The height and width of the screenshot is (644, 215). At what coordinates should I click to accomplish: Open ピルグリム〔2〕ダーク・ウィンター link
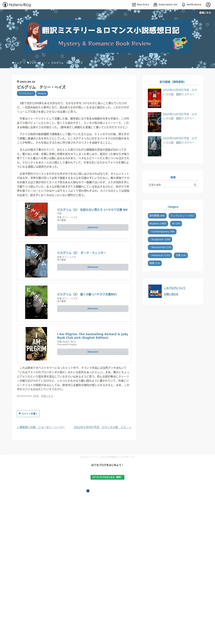82,253
